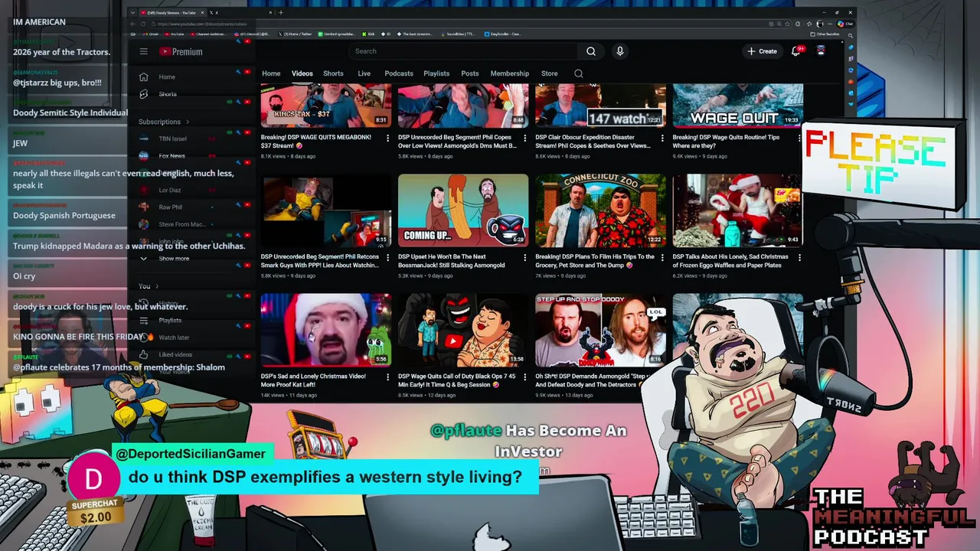The width and height of the screenshot is (980, 551).
Task: Open options menu for Phil Copes Low Views video
Action: pos(524,139)
